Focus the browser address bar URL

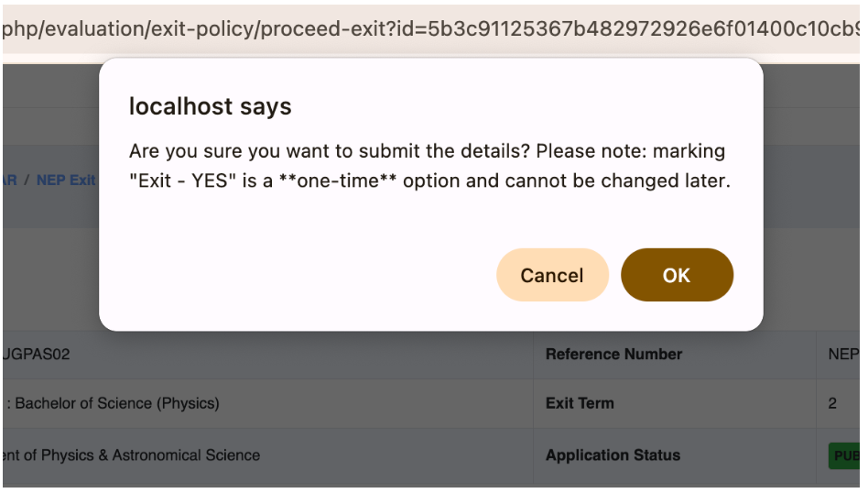[430, 29]
